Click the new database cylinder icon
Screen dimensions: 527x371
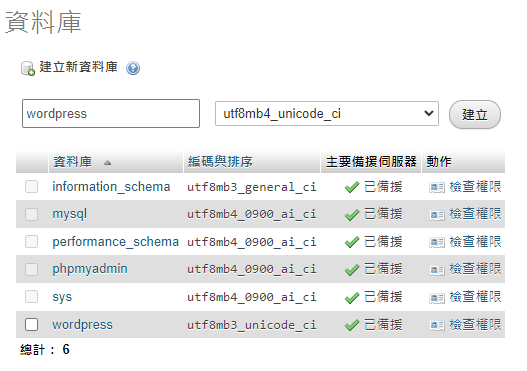click(28, 68)
